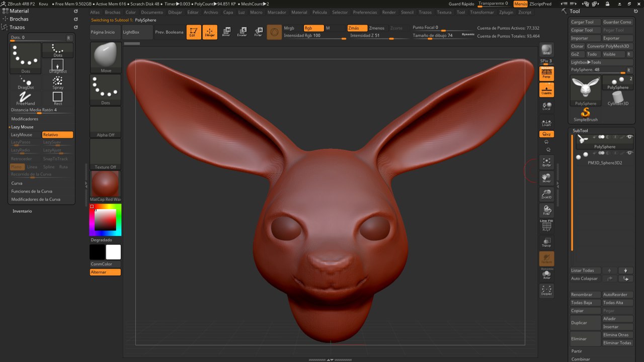
Task: Open the Textura menu
Action: pos(444,12)
